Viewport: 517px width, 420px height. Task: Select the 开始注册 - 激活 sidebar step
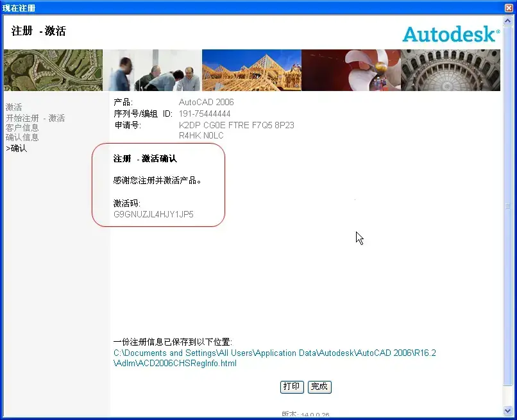[35, 118]
